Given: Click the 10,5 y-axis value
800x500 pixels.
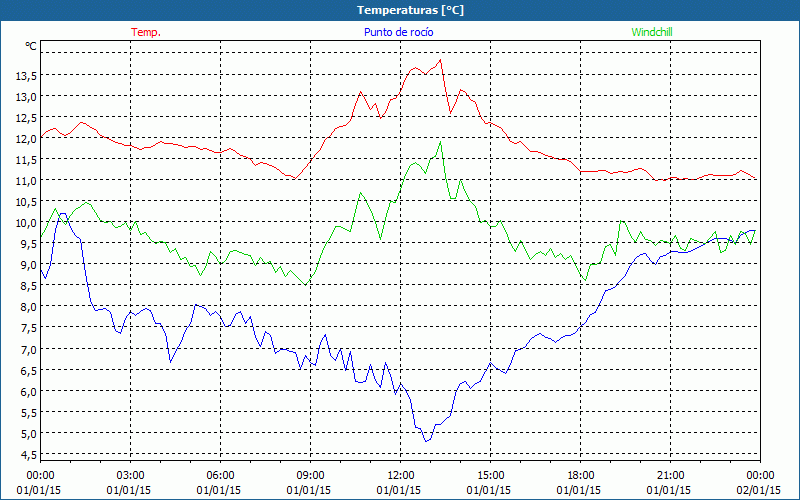Looking at the screenshot, I should click(26, 202).
